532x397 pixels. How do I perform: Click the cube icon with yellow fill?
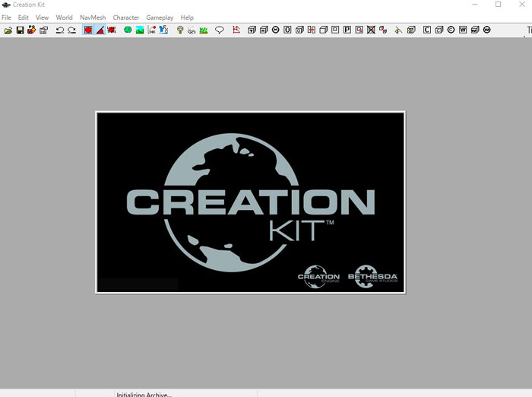(x=411, y=30)
